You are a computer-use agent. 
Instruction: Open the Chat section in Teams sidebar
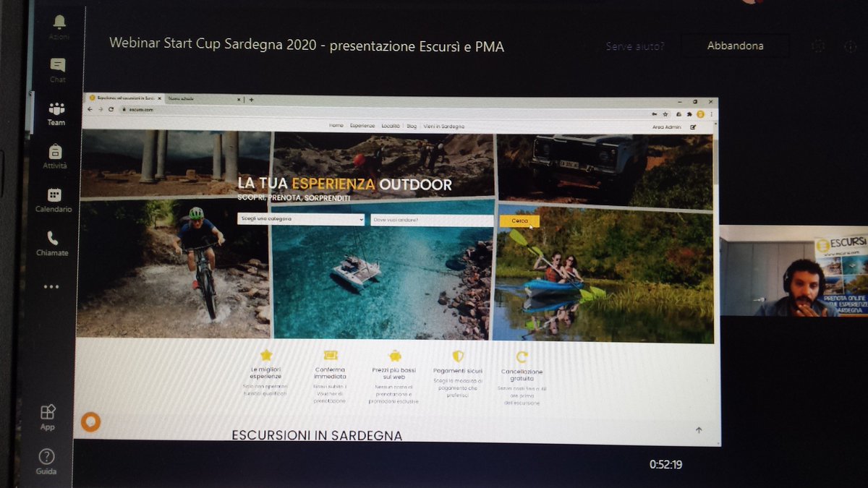point(58,70)
